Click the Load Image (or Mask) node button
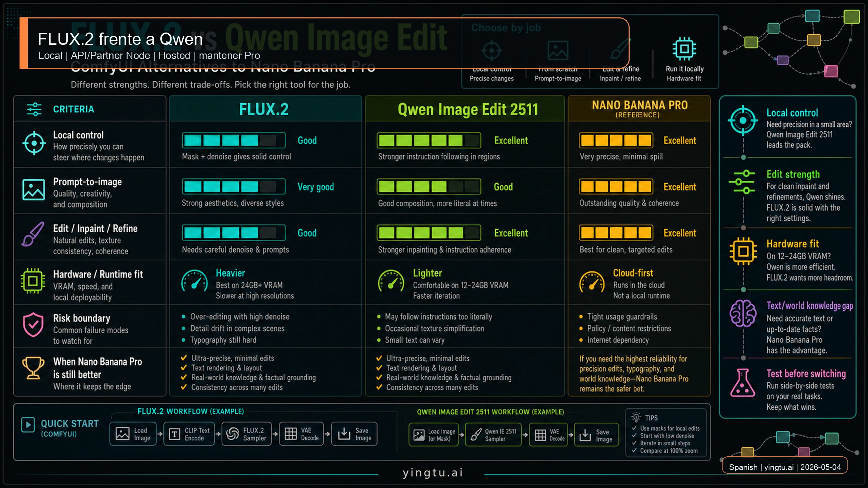 tap(434, 435)
